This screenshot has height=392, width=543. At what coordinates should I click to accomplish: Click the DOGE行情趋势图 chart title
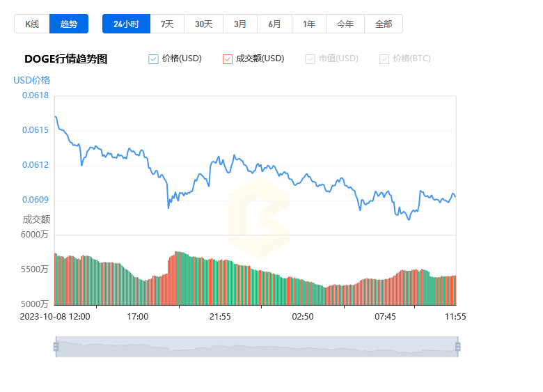pos(66,59)
